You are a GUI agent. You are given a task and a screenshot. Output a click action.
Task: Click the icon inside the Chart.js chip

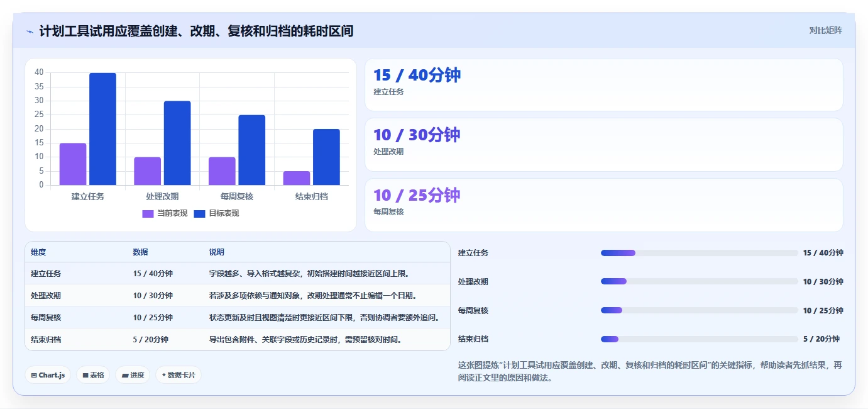tap(34, 375)
